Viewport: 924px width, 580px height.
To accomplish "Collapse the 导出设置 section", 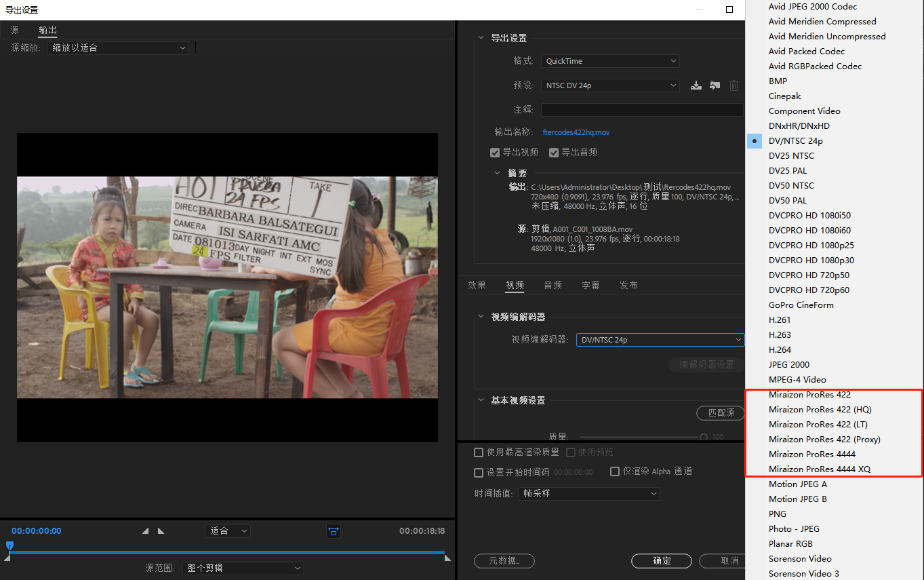I will 481,38.
